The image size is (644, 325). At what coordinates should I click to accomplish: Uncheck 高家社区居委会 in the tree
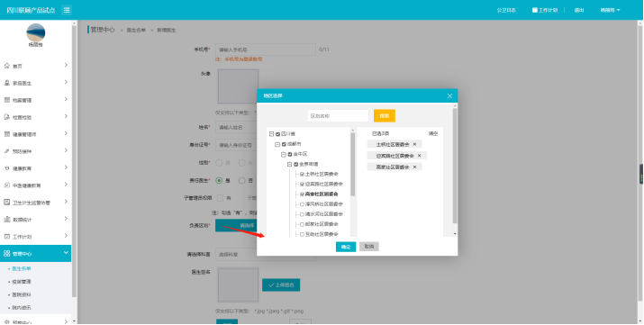pos(302,194)
